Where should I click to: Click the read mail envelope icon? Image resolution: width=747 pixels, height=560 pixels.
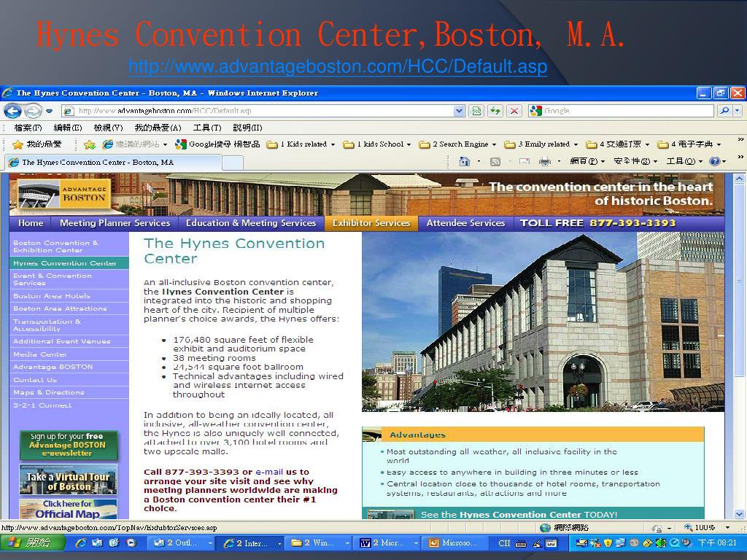coord(525,161)
